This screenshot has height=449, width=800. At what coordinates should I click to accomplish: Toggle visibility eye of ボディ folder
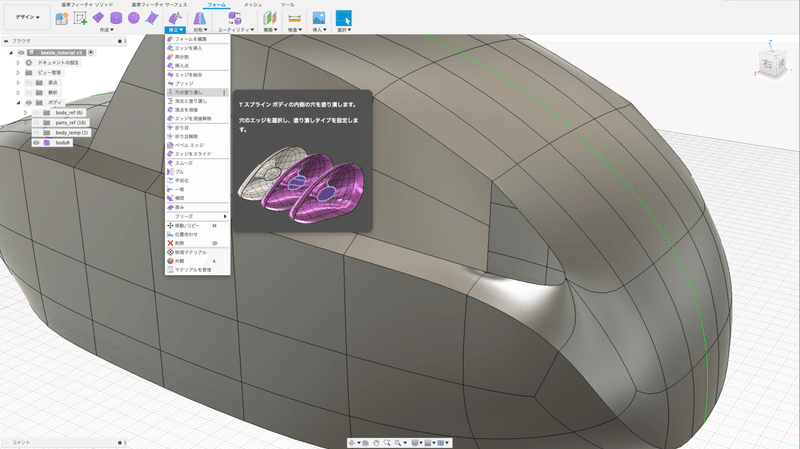pyautogui.click(x=29, y=103)
